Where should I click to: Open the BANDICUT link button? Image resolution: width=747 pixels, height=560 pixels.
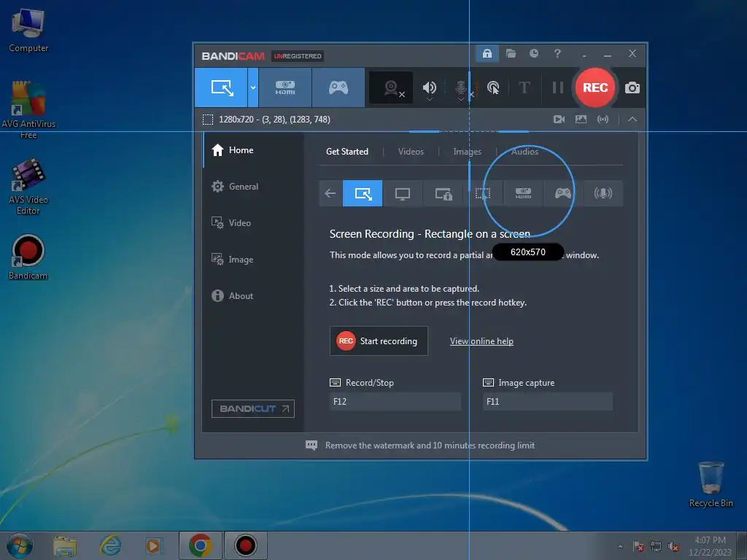tap(253, 408)
